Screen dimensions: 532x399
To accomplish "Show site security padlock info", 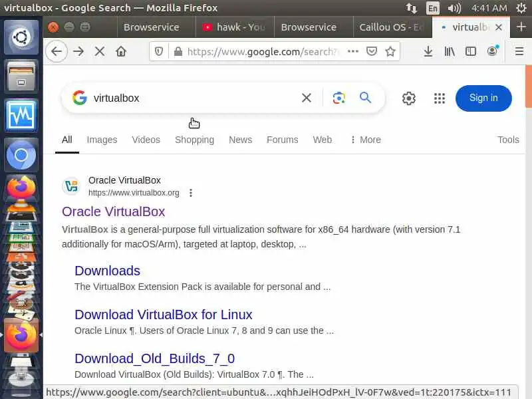I will 178,51.
